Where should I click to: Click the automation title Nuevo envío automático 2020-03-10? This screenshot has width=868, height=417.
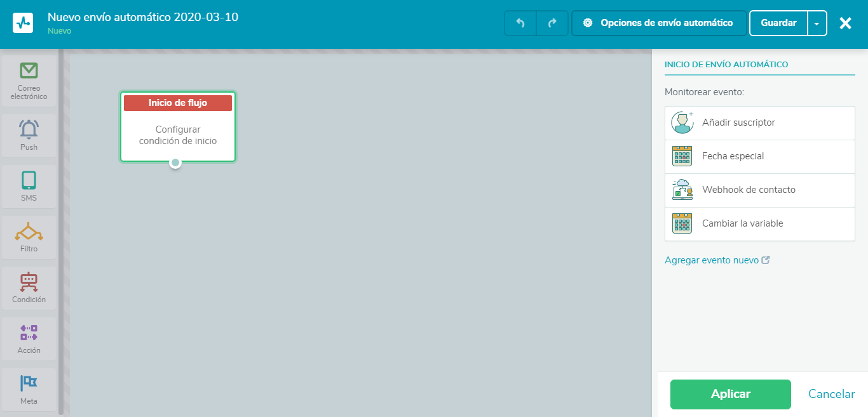[x=143, y=17]
